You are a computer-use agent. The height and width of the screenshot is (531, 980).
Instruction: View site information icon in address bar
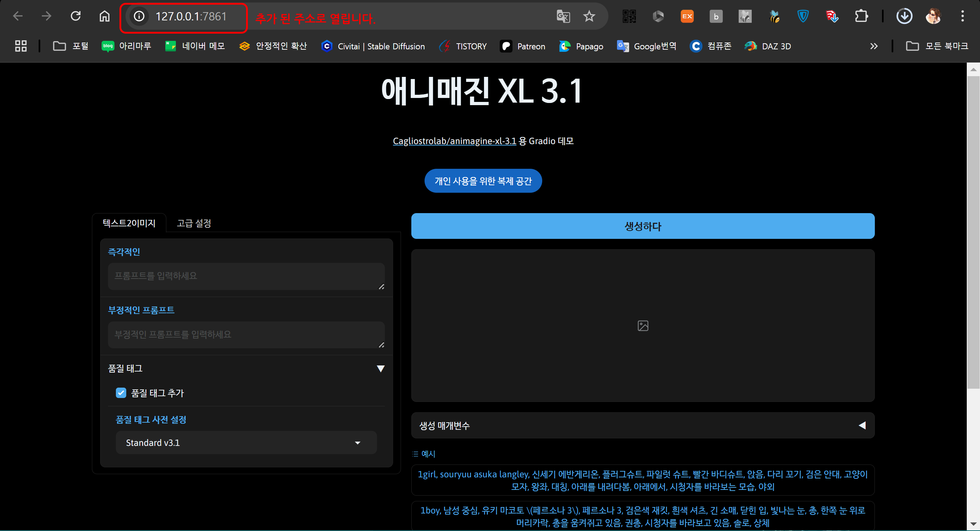click(139, 16)
